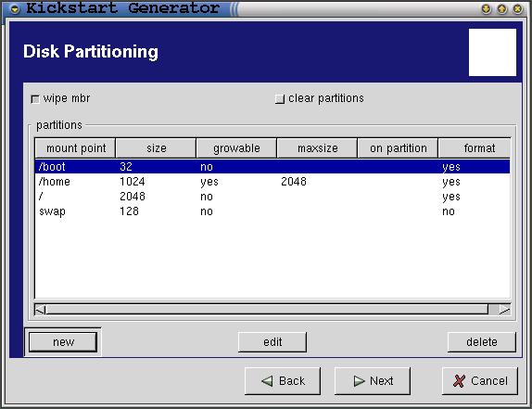The width and height of the screenshot is (532, 409).
Task: Click the maxsize column header
Action: [x=317, y=148]
